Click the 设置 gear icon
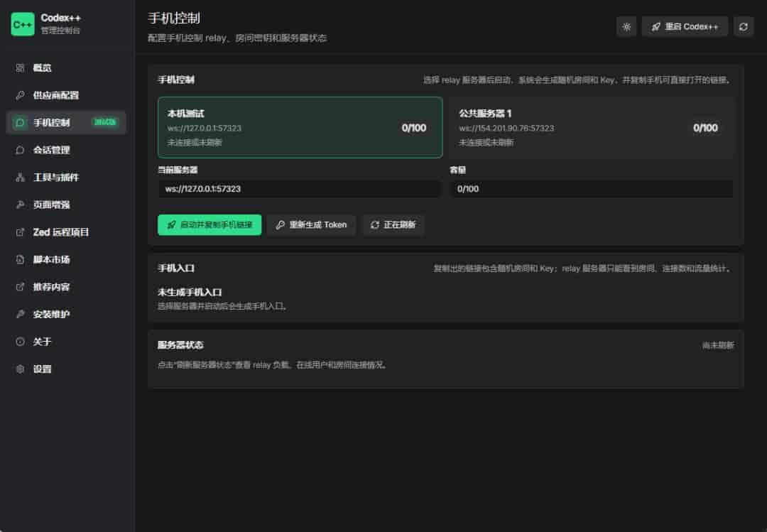This screenshot has height=532, width=767. click(x=20, y=369)
